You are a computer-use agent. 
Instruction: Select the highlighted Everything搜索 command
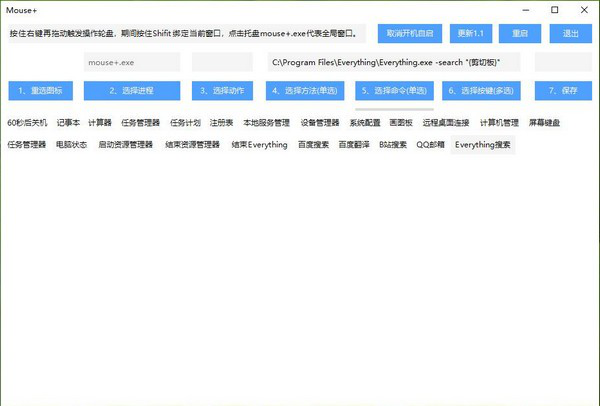pyautogui.click(x=483, y=145)
